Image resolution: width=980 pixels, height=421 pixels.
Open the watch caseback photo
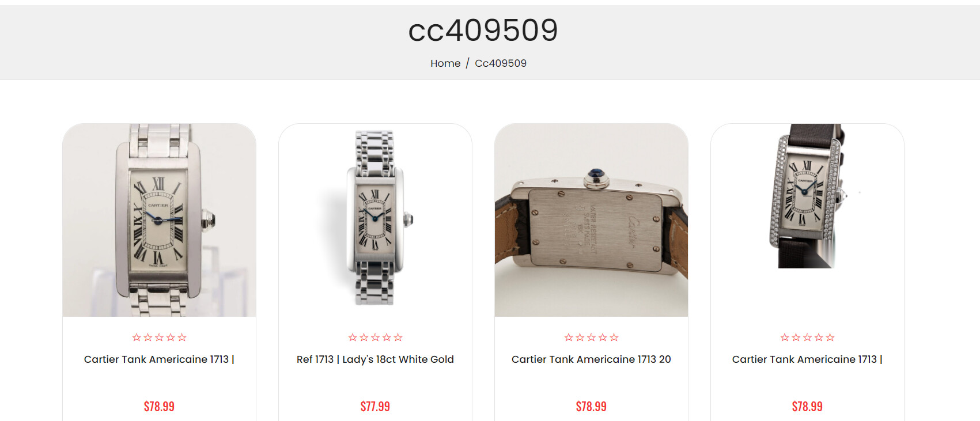click(x=591, y=220)
